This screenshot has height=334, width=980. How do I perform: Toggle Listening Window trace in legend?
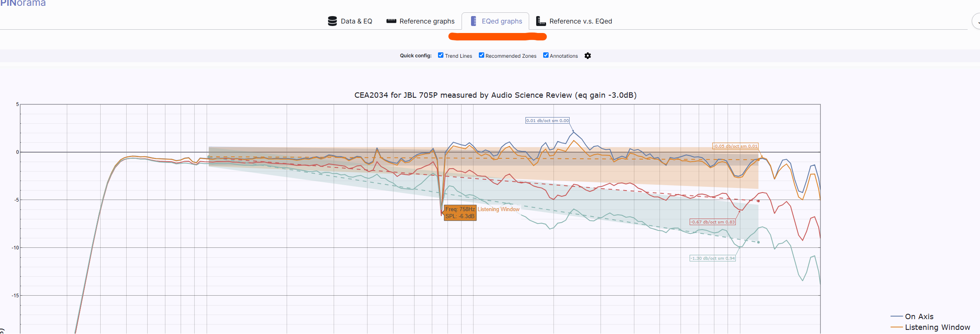[x=930, y=327]
